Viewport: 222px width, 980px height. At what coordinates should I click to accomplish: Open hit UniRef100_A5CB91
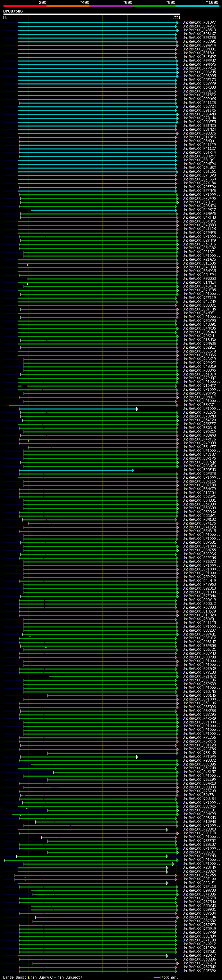click(199, 41)
